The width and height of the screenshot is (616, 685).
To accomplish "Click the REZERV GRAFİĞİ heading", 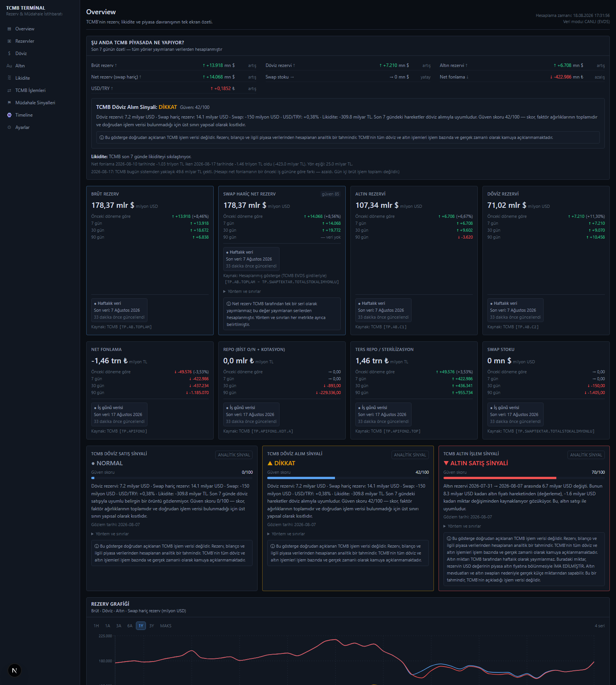I will 110,604.
